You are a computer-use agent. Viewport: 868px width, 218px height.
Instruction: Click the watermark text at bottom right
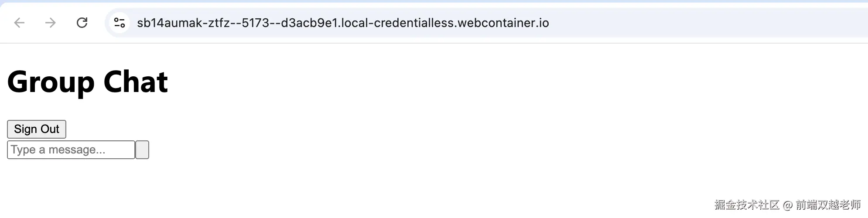787,204
